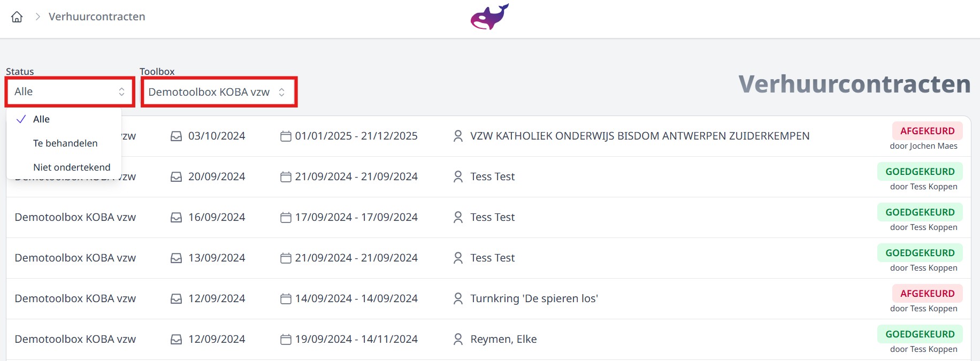
Task: Open the VZW Katholiek Onderwijs Bisdom contract row
Action: coord(639,136)
